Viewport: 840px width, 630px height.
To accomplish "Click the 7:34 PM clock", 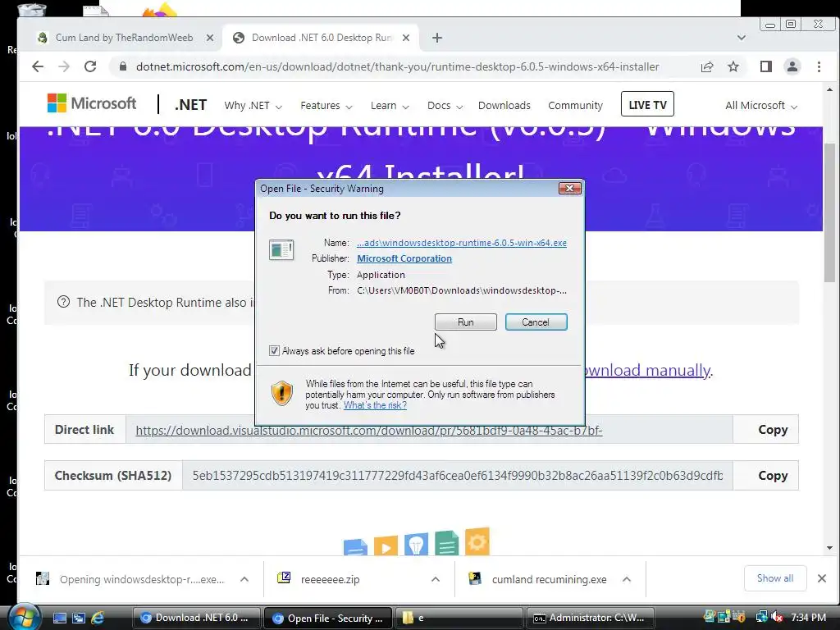I will tap(808, 618).
